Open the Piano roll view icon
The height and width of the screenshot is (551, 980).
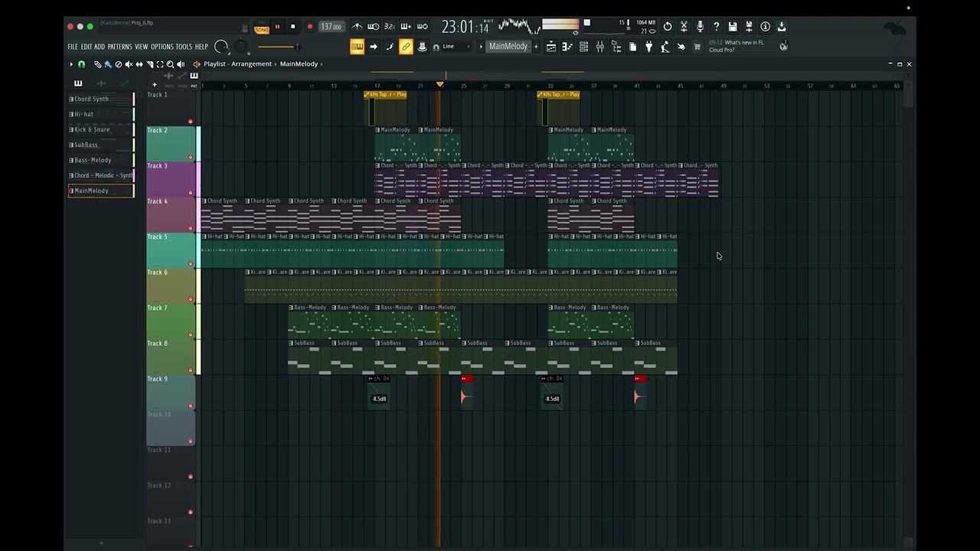567,47
